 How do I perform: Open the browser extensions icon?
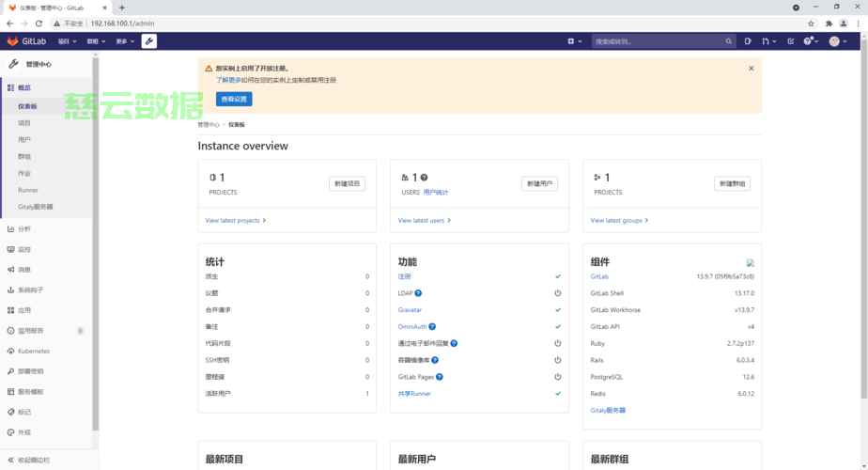(829, 23)
